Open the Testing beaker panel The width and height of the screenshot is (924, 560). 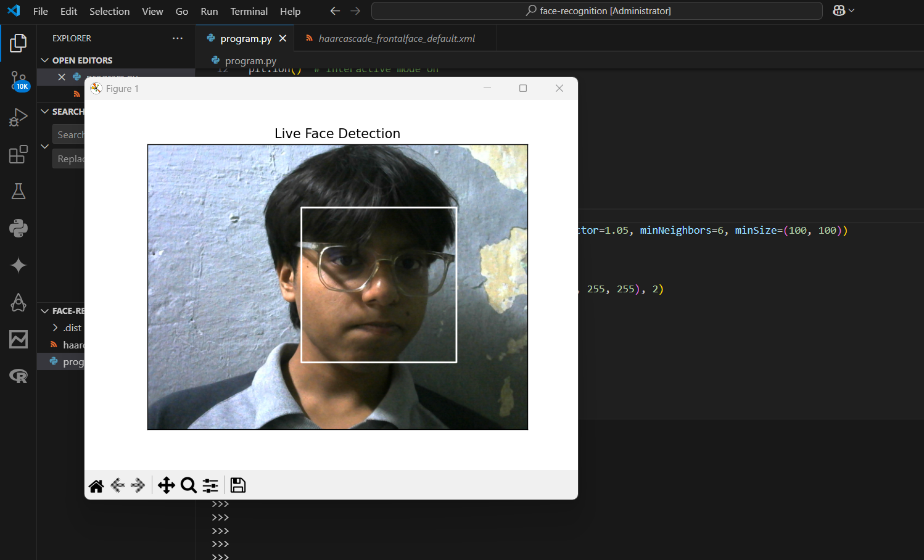coord(18,191)
